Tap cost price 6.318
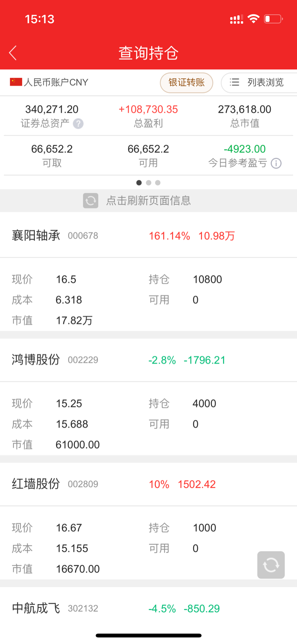Screen dimensions: 297x644 coord(69,300)
